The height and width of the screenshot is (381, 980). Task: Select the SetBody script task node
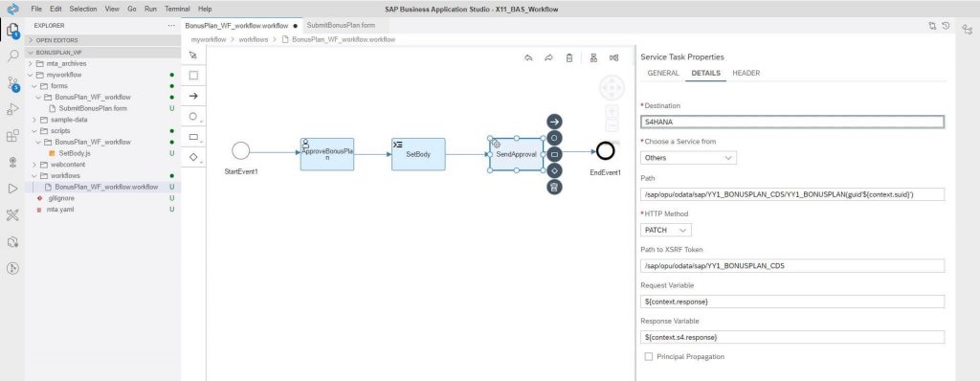coord(419,154)
